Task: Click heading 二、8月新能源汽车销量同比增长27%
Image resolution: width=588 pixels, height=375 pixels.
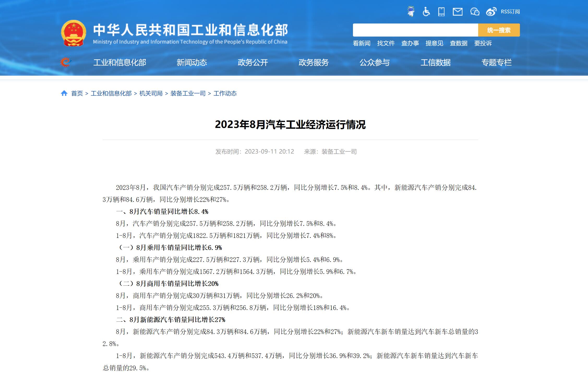Action: point(171,320)
